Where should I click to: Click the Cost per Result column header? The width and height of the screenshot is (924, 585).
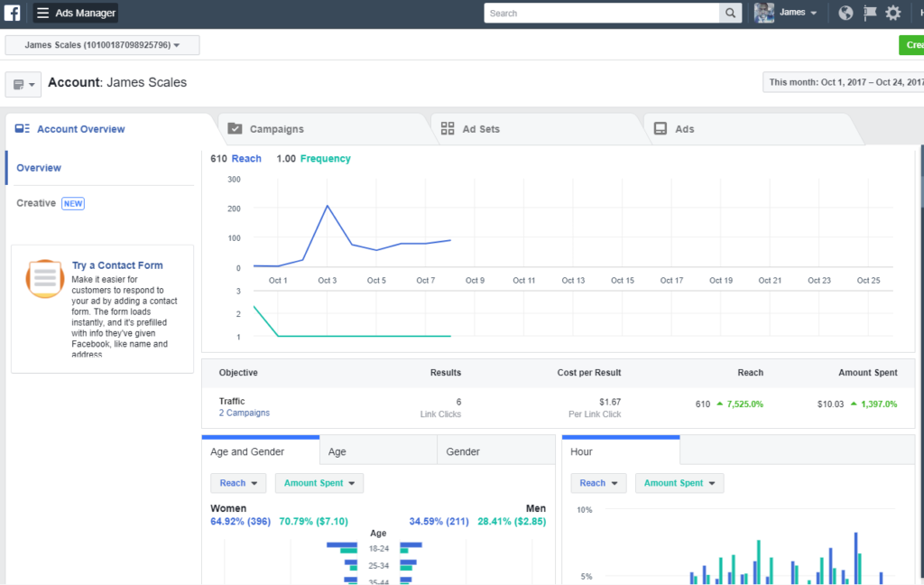point(589,373)
